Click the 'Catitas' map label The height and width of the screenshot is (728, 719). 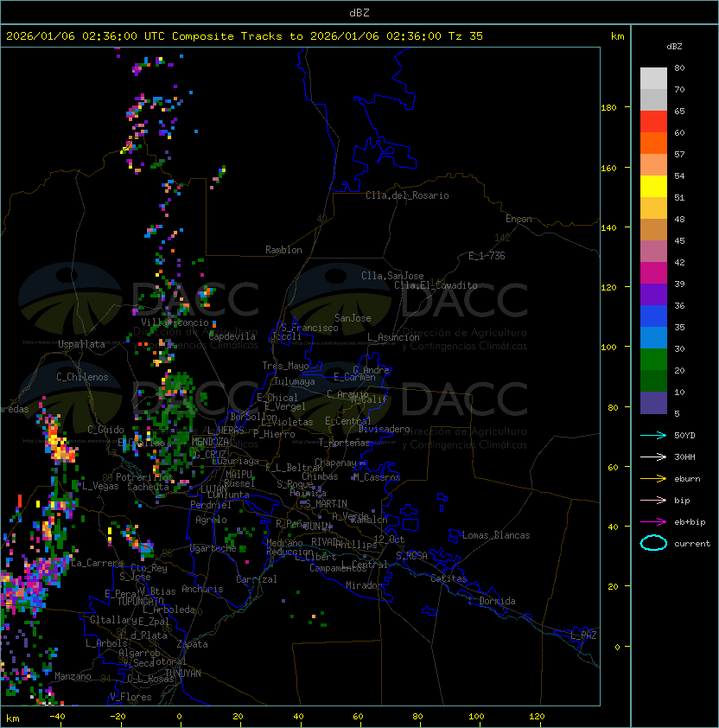449,578
